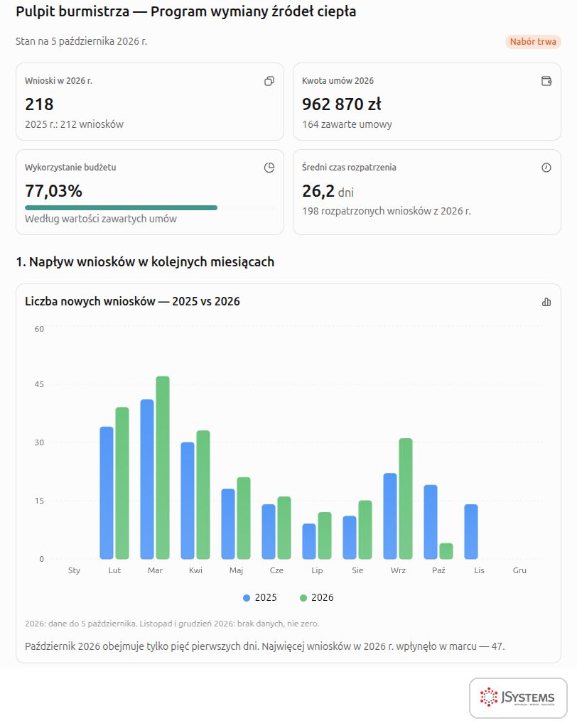Click the 26,2 dni value
This screenshot has height=728, width=577.
(328, 191)
